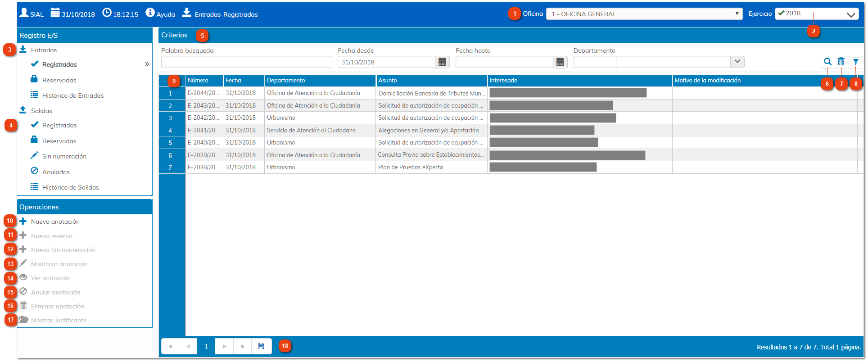Viewport: 868px width, 362px height.
Task: Click the Departamento code input box
Action: pyautogui.click(x=595, y=62)
